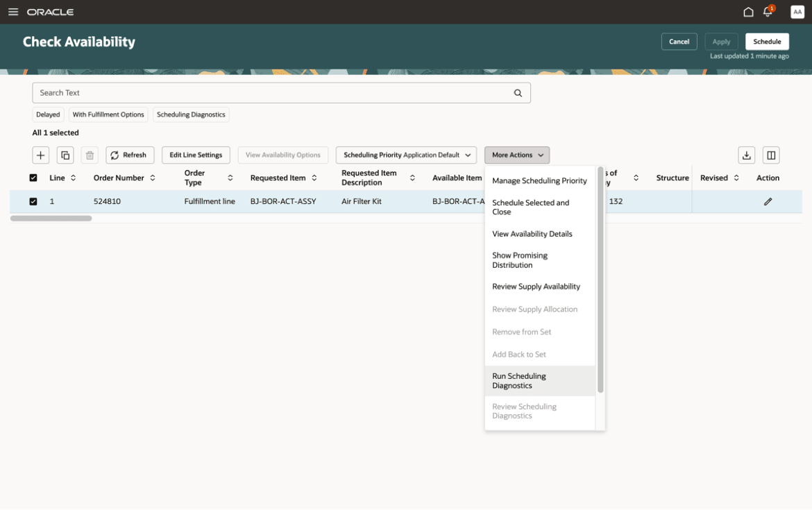This screenshot has width=812, height=510.
Task: Sort by Order Number using its chevron
Action: 154,178
